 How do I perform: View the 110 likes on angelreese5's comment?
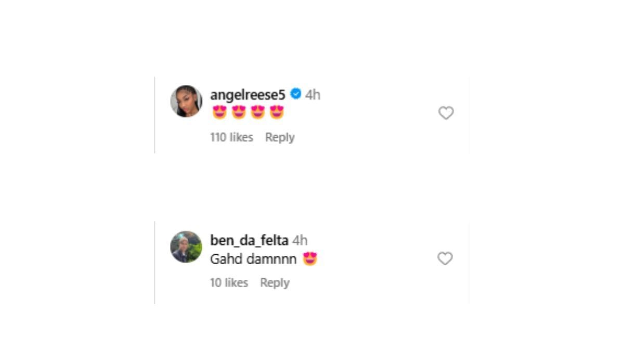[231, 137]
